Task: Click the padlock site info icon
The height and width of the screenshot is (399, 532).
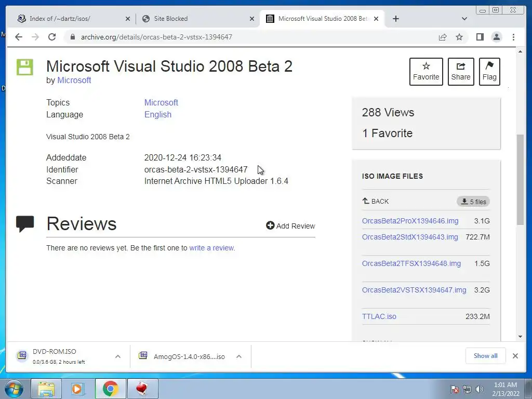Action: [72, 37]
